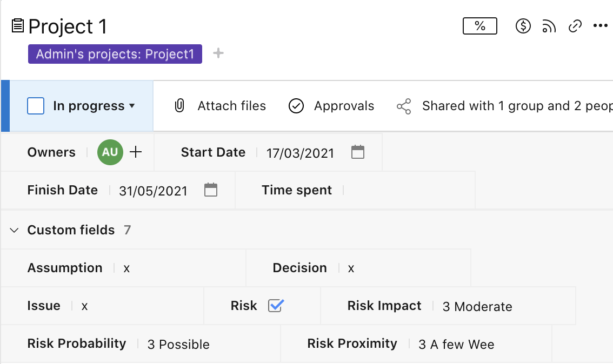Open the In progress status dropdown
The image size is (613, 364).
point(94,106)
